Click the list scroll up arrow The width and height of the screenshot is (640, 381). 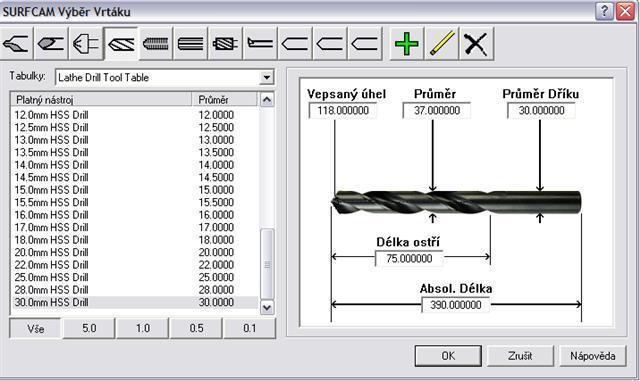click(267, 99)
